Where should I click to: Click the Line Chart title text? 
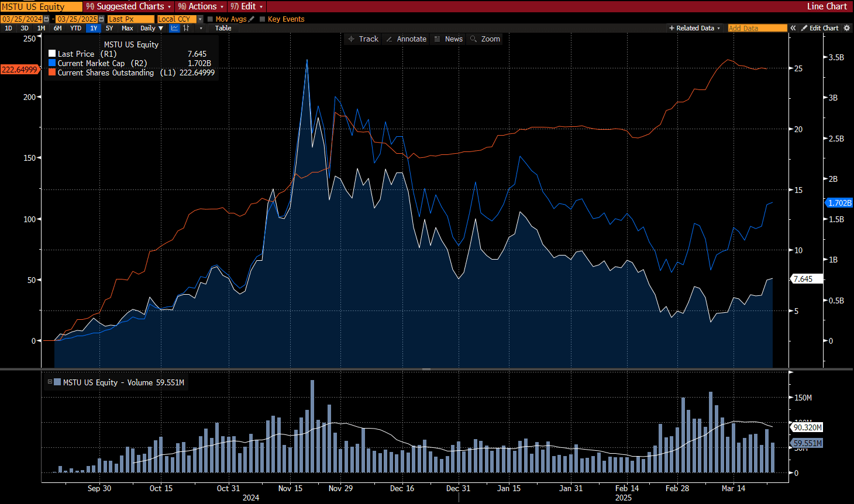(827, 6)
